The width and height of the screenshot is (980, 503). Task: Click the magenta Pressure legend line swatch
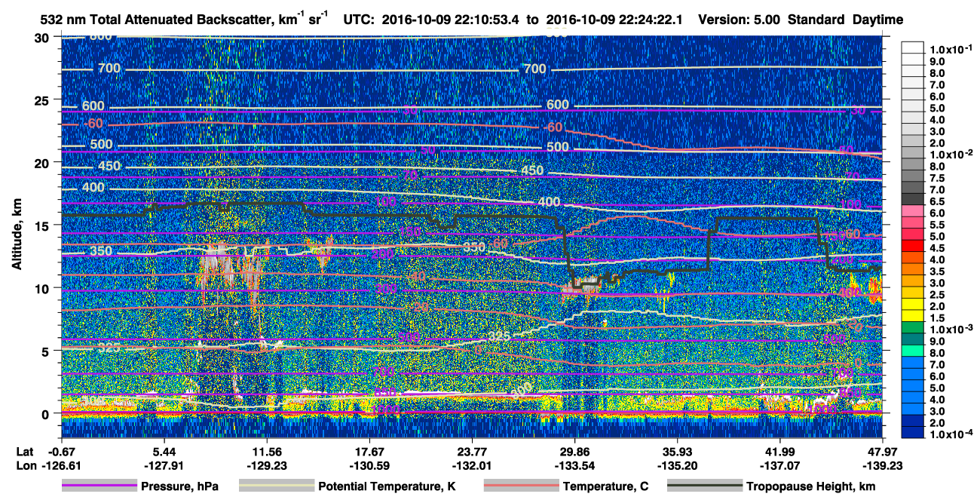(x=99, y=487)
